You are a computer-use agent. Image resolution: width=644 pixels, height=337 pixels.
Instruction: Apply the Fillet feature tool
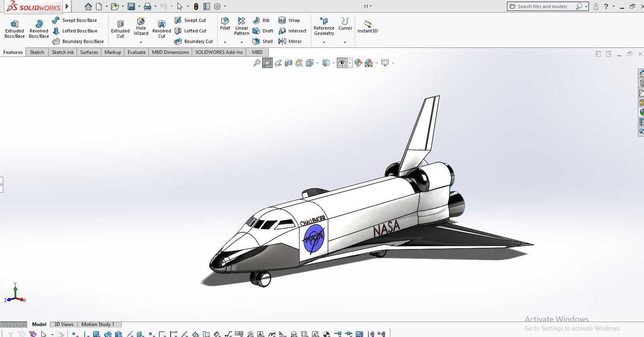click(225, 24)
